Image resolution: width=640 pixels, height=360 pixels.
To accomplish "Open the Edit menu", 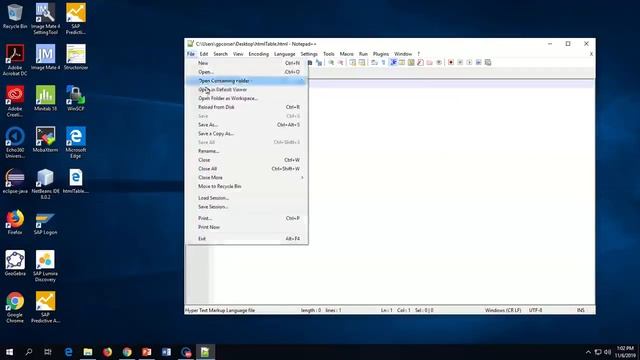I will 204,54.
